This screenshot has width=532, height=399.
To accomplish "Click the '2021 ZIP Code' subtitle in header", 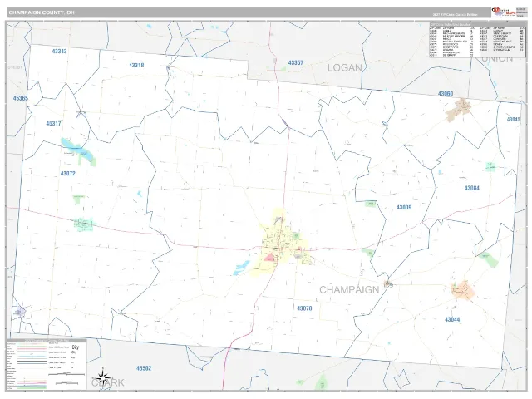I will point(455,15).
